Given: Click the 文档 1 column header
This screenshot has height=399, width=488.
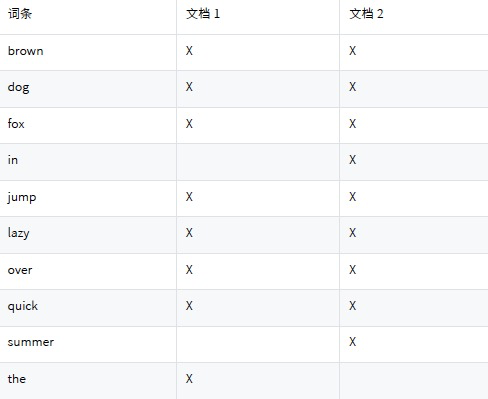Looking at the screenshot, I should [x=203, y=14].
